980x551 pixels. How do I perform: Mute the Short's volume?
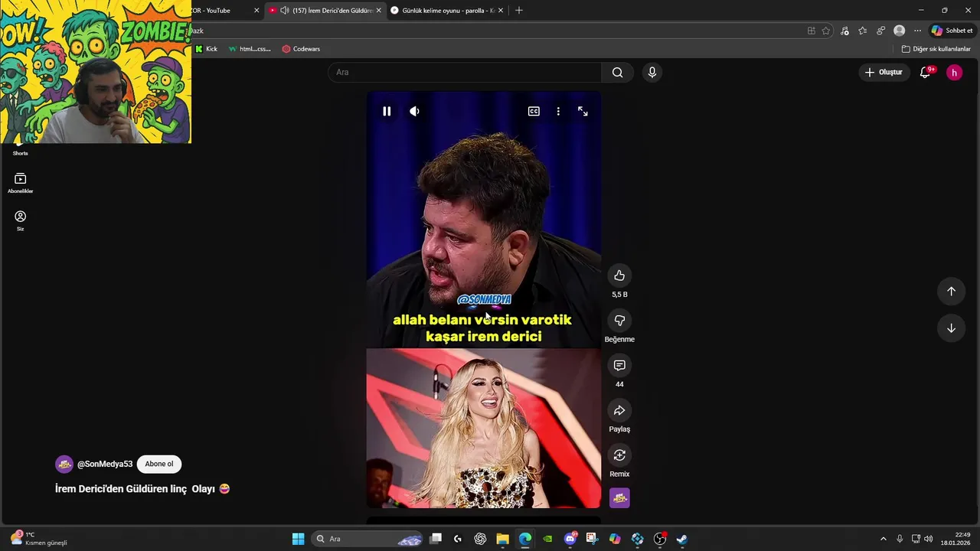[x=414, y=112]
